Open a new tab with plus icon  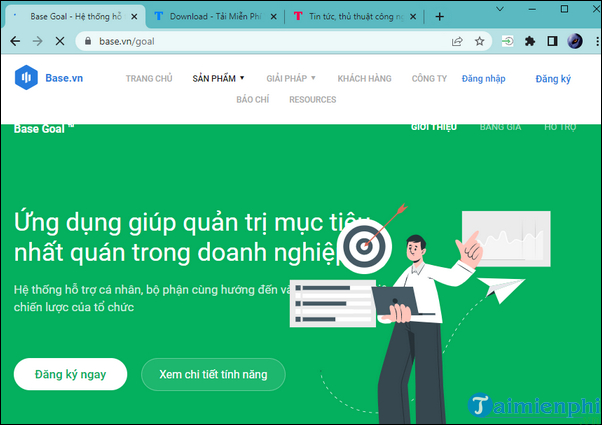click(x=440, y=17)
